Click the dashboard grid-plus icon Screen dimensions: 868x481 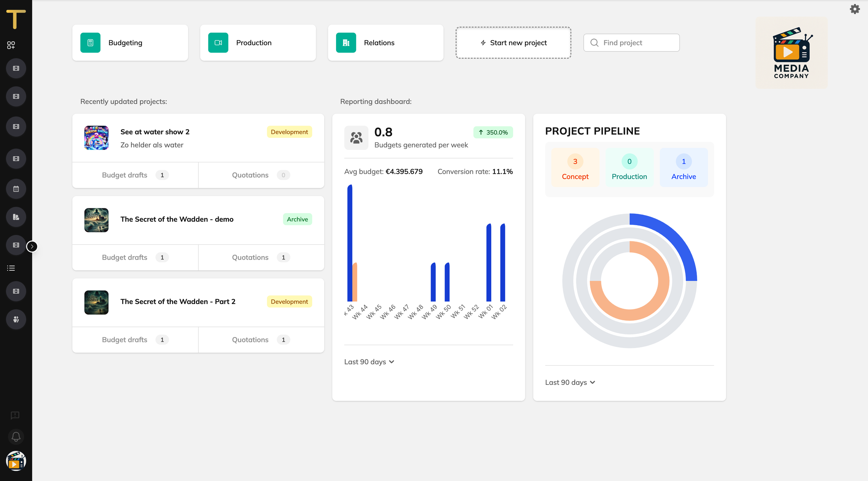click(x=11, y=45)
